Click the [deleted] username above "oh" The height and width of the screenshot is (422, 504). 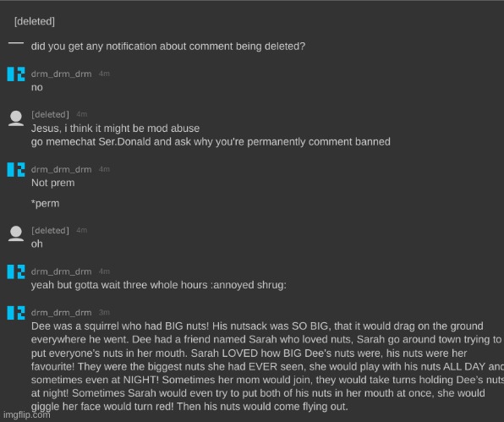50,230
